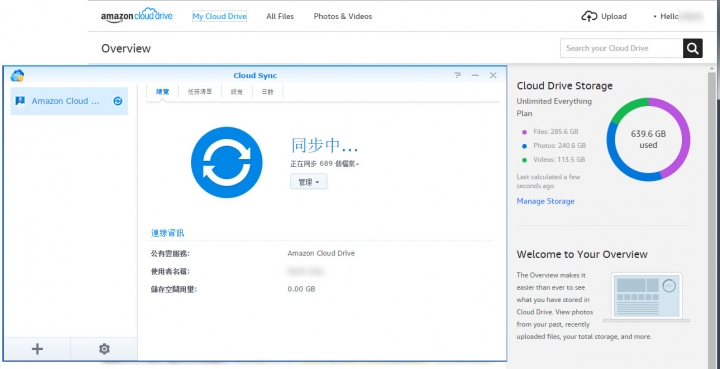
Task: Minimize the Cloud Sync window
Action: coord(475,75)
